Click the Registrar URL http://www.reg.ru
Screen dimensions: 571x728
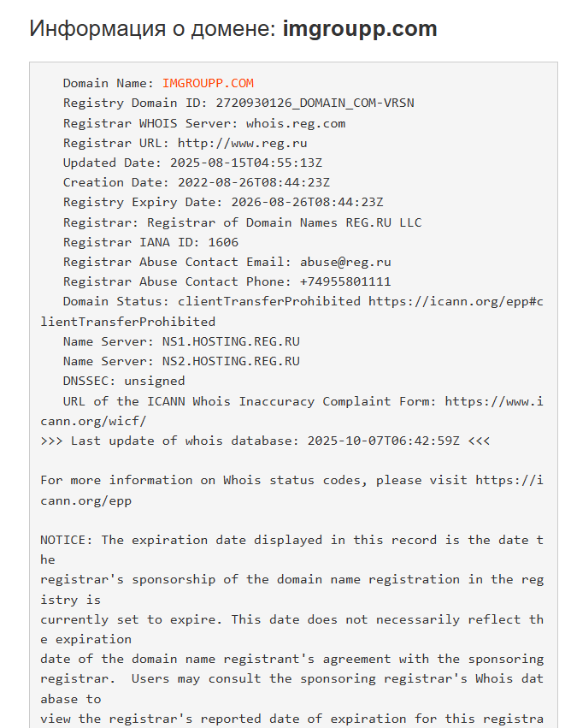coord(242,143)
